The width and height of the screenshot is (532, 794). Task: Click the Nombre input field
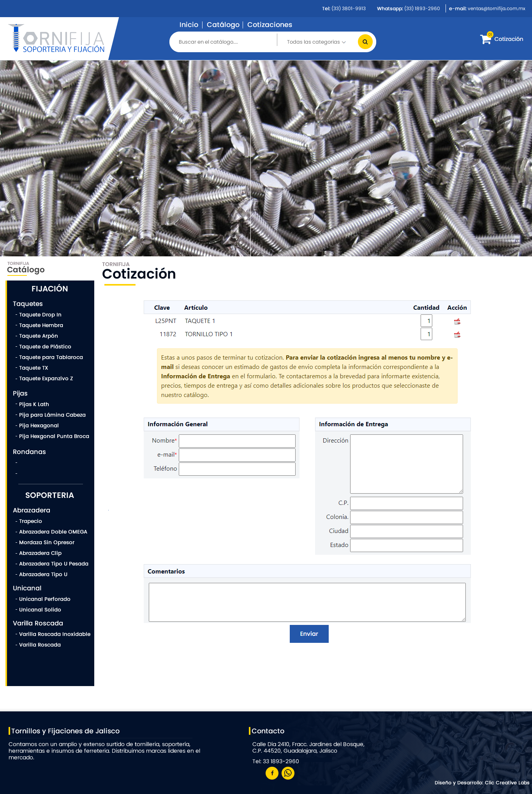click(x=237, y=441)
